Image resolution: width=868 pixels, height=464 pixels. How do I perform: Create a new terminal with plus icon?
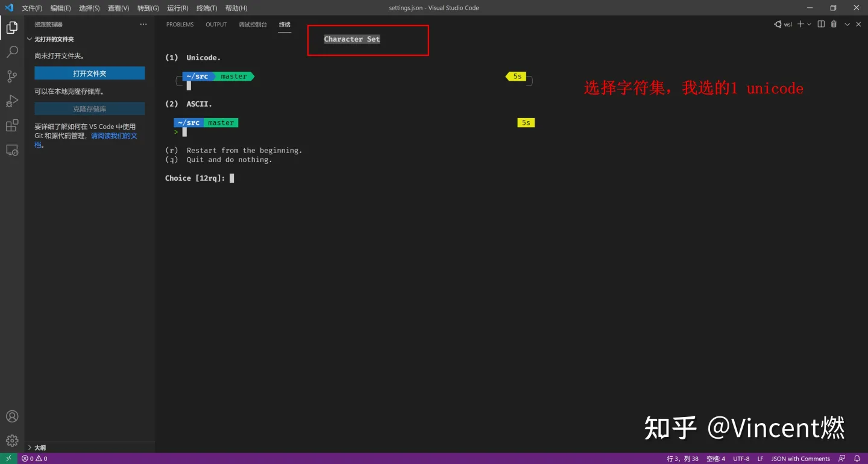coord(800,24)
